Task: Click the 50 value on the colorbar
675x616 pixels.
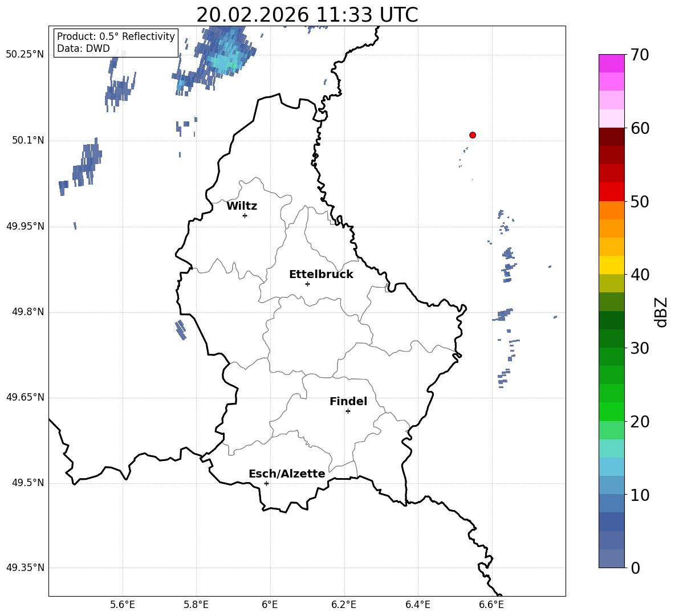Action: 639,201
